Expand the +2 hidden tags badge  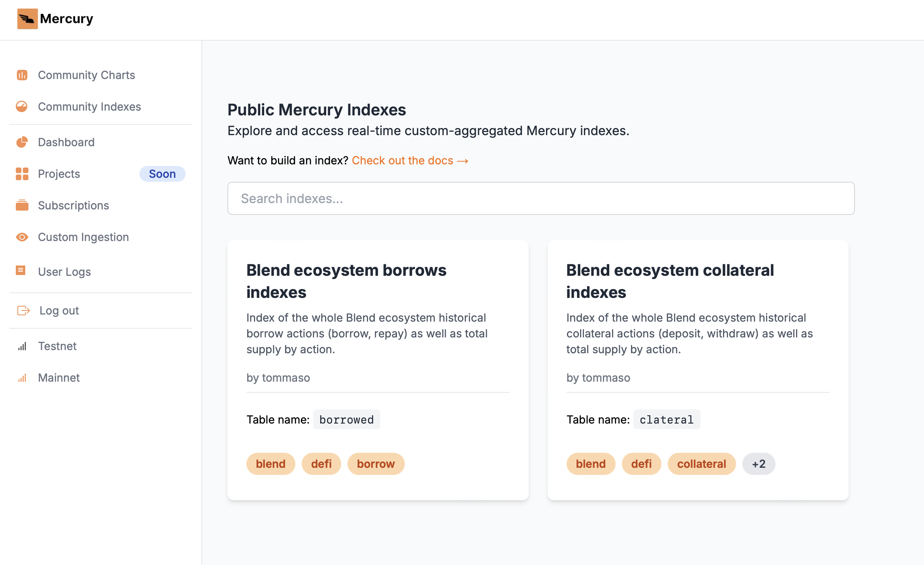click(759, 464)
